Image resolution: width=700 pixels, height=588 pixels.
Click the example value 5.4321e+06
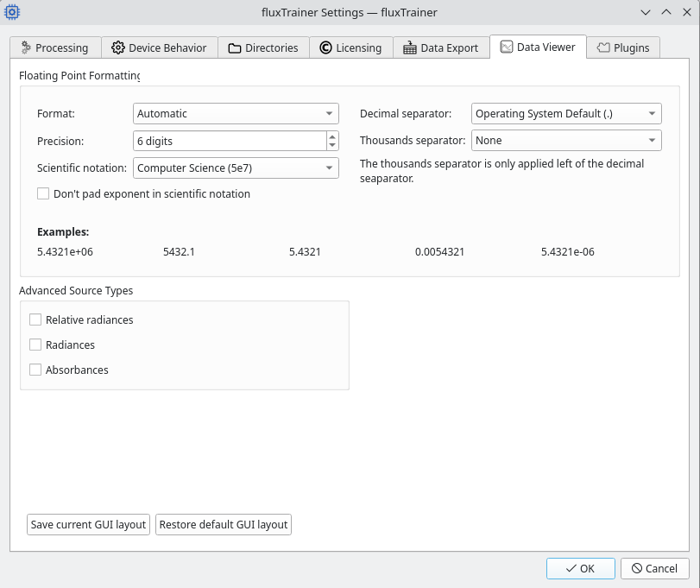(66, 252)
